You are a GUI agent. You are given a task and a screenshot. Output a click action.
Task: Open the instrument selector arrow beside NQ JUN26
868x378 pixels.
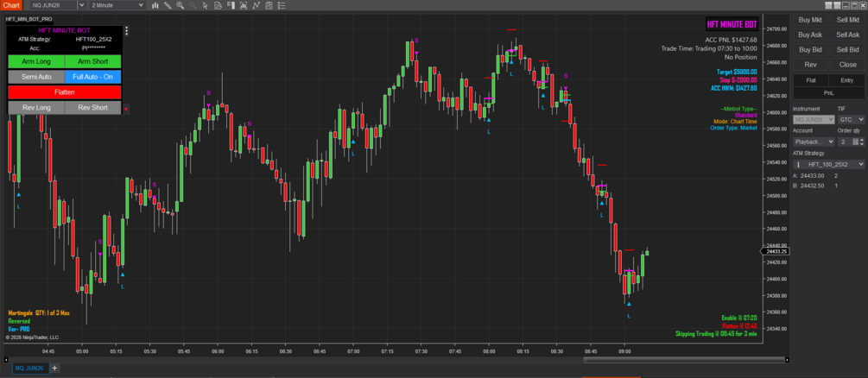(82, 5)
